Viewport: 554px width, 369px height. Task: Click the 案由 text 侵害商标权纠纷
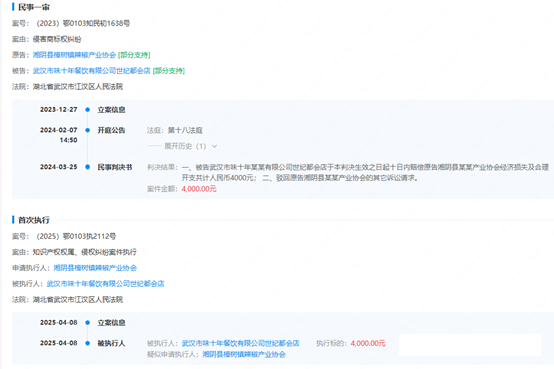click(57, 39)
